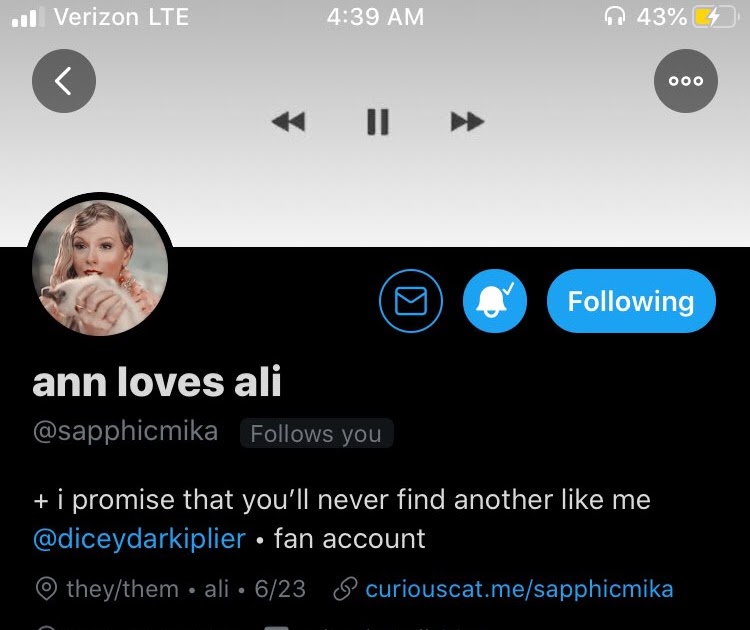Send a direct message via envelope icon
Screen dimensions: 750x630
pyautogui.click(x=411, y=301)
